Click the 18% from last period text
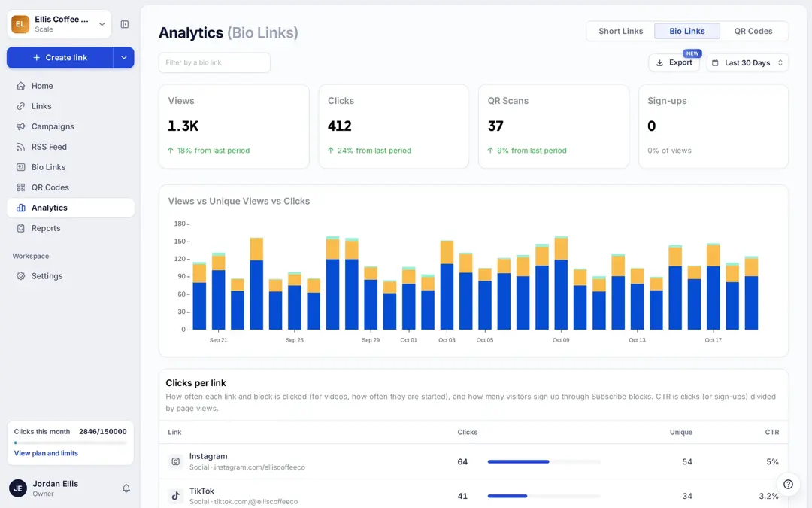Image resolution: width=812 pixels, height=508 pixels. click(x=214, y=151)
